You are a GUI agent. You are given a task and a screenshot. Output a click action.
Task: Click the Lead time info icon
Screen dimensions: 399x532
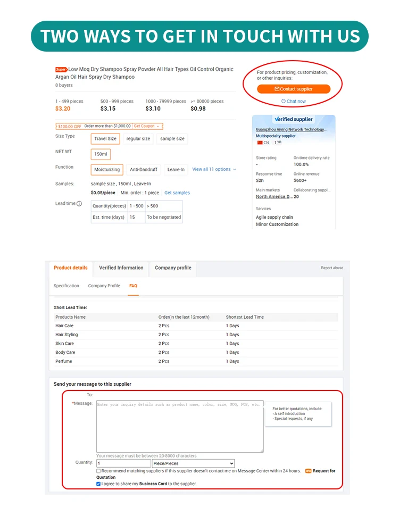coord(79,204)
